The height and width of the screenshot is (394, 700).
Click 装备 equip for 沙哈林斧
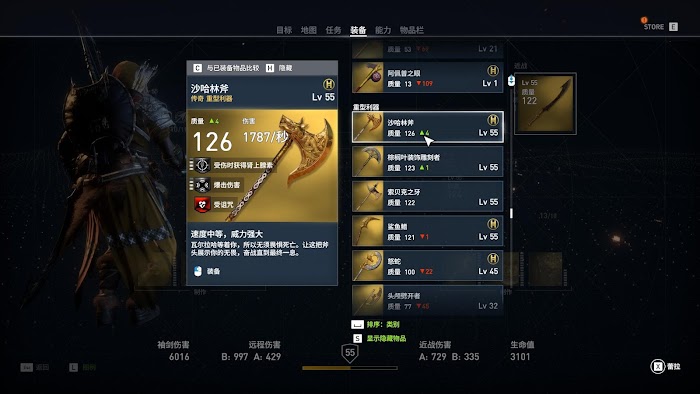208,271
